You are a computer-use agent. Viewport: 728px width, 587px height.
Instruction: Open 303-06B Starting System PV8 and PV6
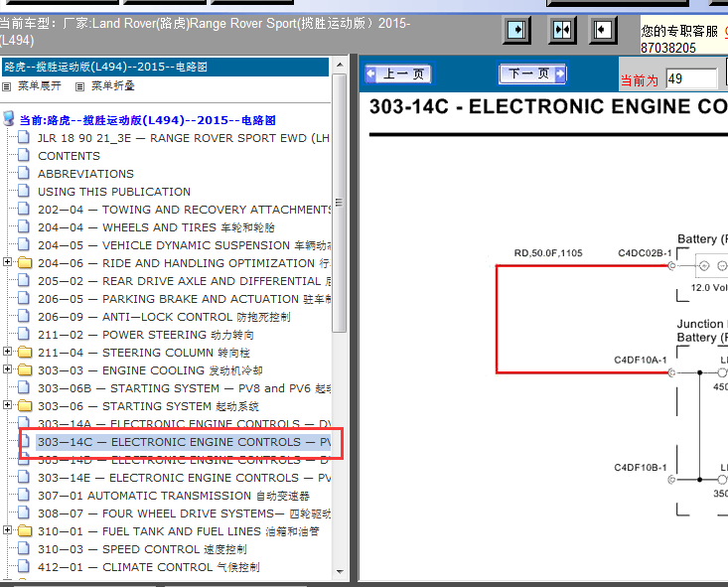185,388
